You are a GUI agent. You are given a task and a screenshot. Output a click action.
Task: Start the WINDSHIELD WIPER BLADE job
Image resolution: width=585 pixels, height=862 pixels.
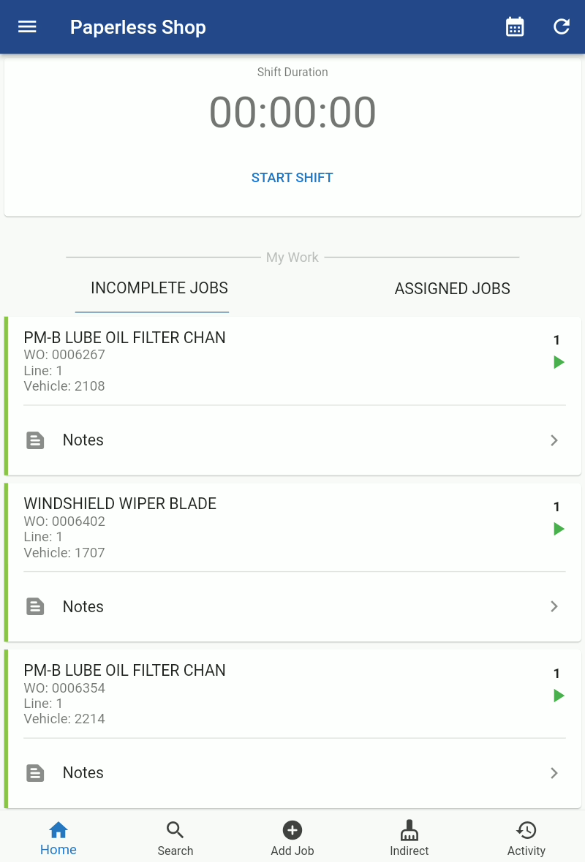pyautogui.click(x=558, y=529)
